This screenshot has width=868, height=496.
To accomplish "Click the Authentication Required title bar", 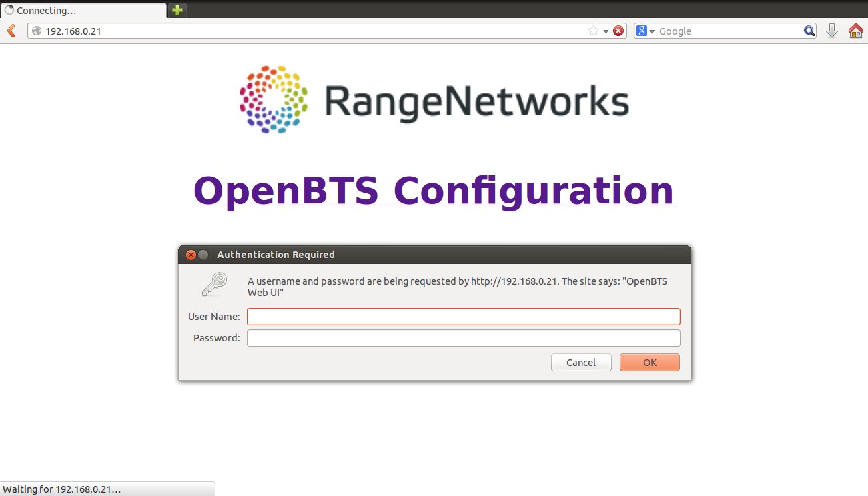I will click(x=434, y=255).
